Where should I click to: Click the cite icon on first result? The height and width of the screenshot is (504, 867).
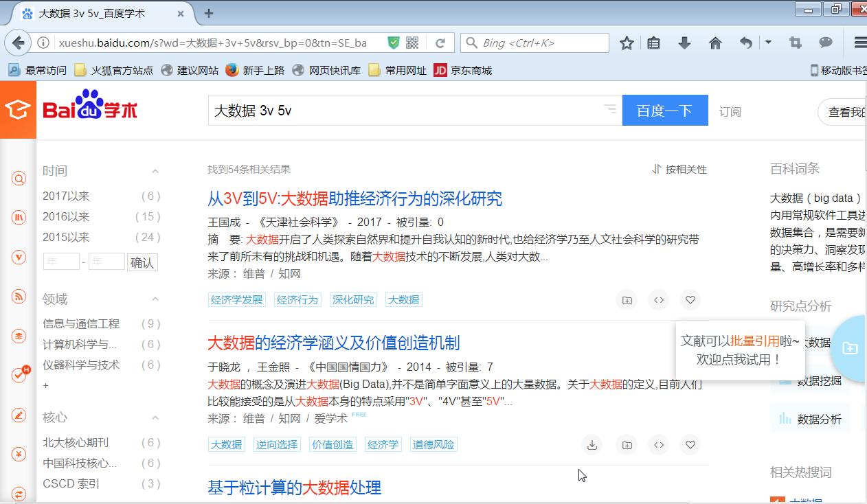(658, 300)
